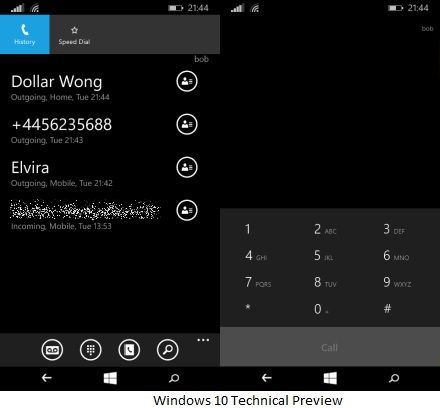The image size is (440, 408).
Task: Tap the signal strength icon on the dialer screen
Action: [x=237, y=8]
